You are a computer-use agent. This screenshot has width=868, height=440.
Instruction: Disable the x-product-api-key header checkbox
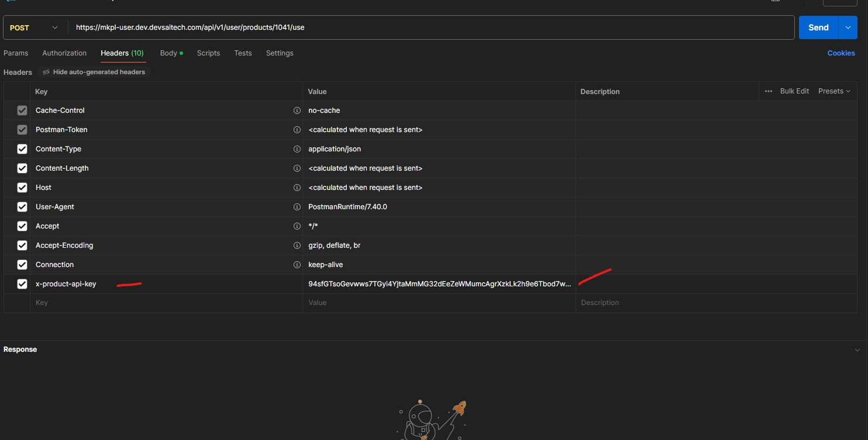pos(22,284)
